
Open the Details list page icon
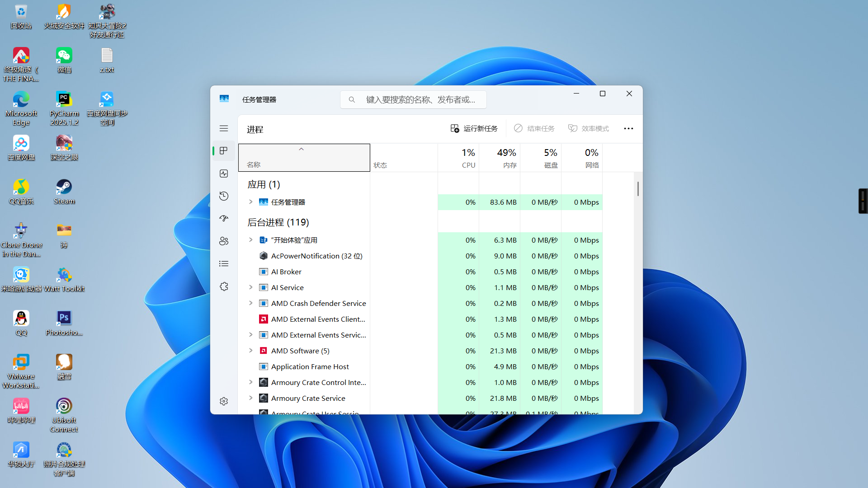pyautogui.click(x=224, y=264)
